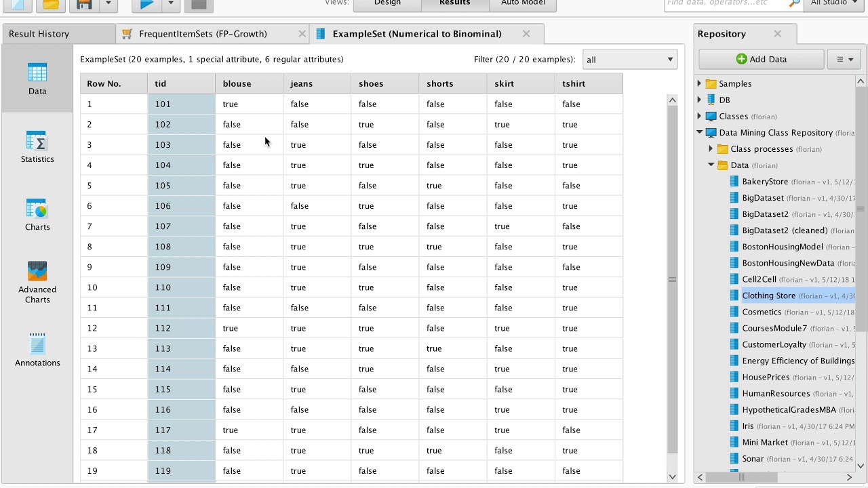The height and width of the screenshot is (488, 868).
Task: Click the new process page icon
Action: point(18,4)
